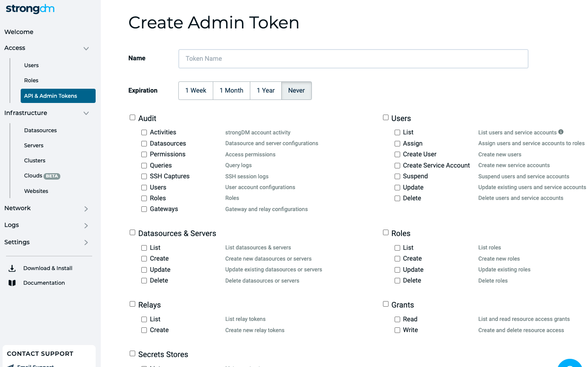The image size is (588, 367).
Task: Click the Token Name input field
Action: (353, 59)
